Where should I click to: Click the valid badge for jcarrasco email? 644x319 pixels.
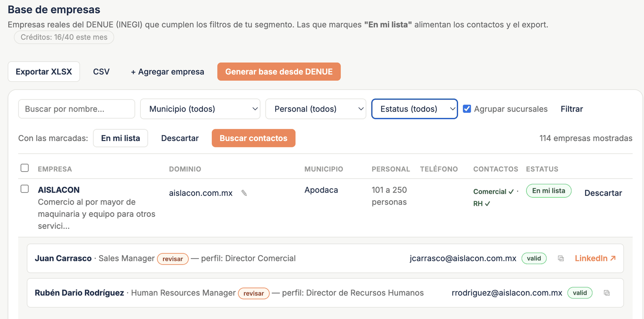tap(534, 258)
